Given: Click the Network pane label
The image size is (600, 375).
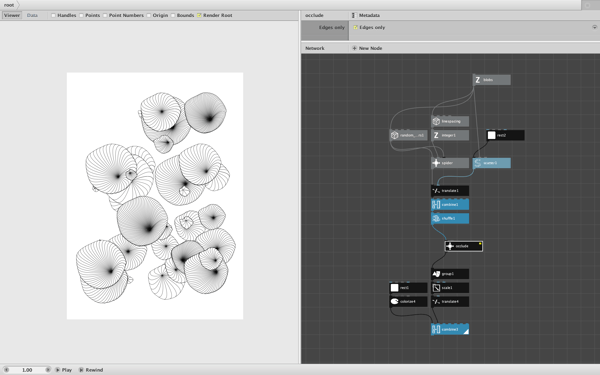Looking at the screenshot, I should coord(315,48).
